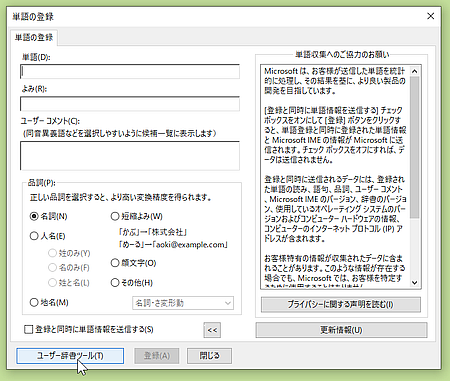
Task: Click the 単語収集へのご協力のお願い group heading
Action: [342, 54]
